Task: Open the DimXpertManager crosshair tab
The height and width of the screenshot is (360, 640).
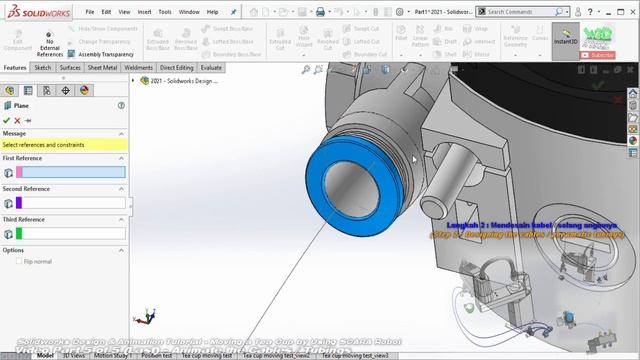Action: click(65, 90)
